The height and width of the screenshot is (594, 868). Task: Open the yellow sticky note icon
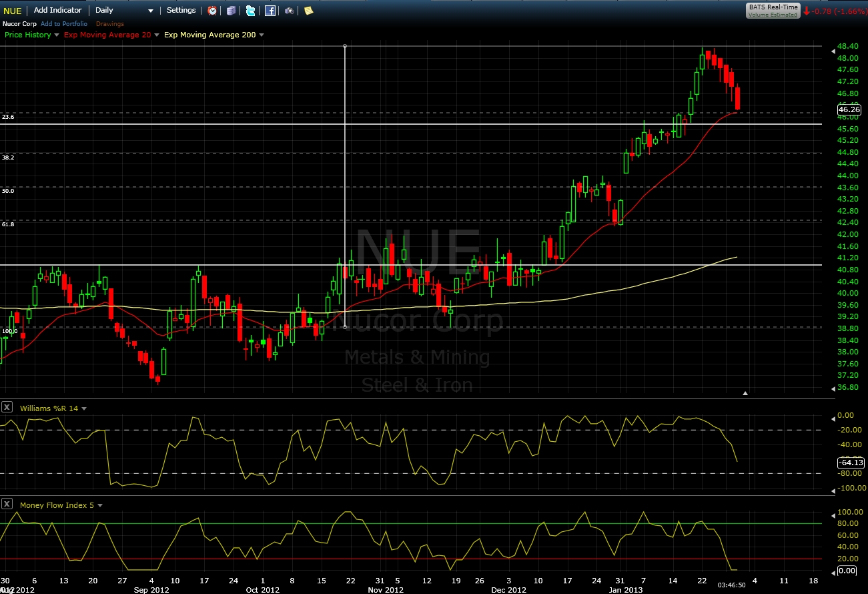[308, 11]
